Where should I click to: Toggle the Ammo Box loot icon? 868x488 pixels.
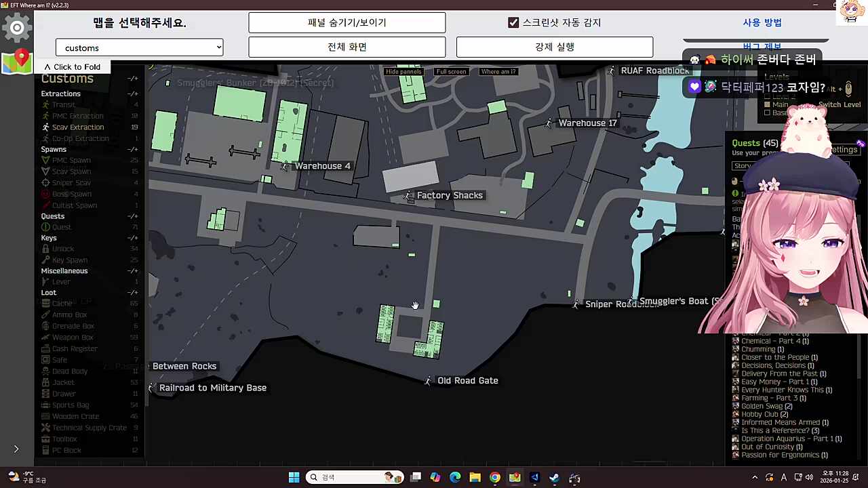(x=45, y=315)
